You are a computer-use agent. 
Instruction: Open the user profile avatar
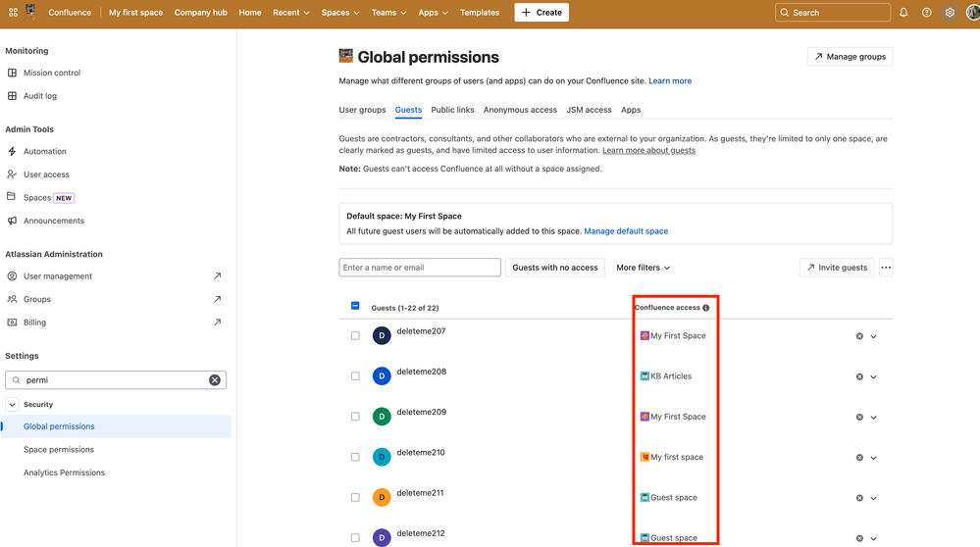coord(973,13)
